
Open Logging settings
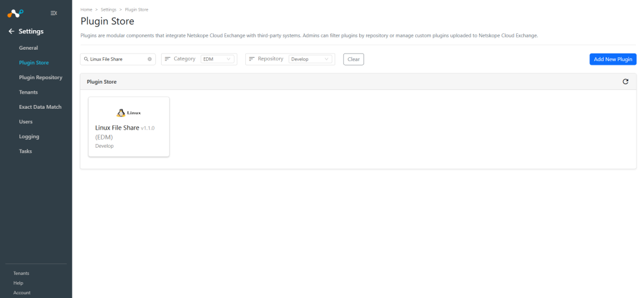click(29, 136)
